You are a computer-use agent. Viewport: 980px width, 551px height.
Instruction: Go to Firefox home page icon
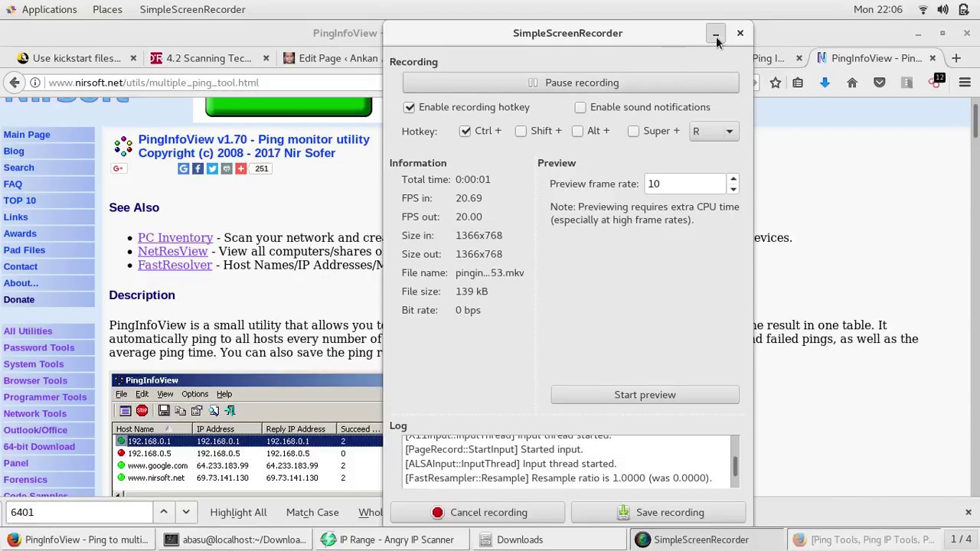[x=852, y=83]
